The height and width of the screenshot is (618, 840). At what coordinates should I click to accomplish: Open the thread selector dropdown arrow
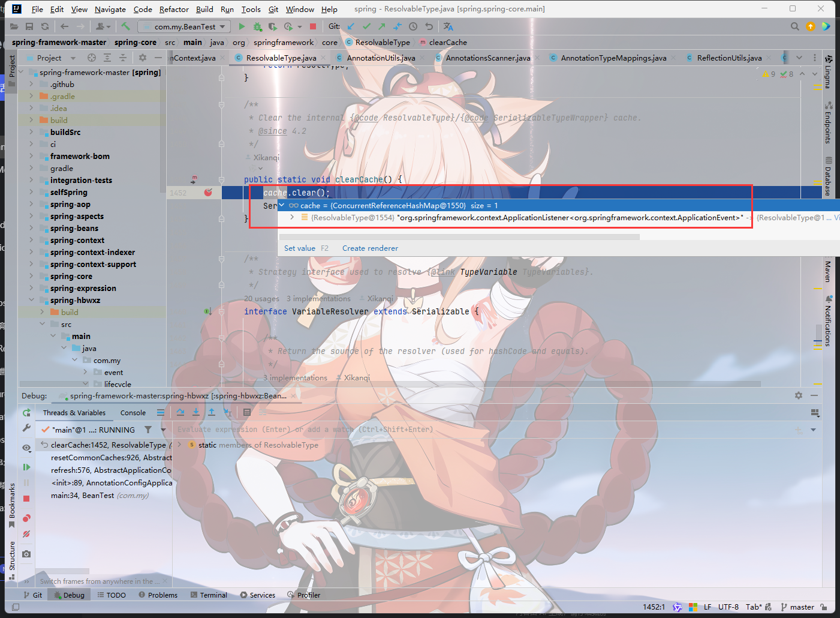(x=163, y=430)
